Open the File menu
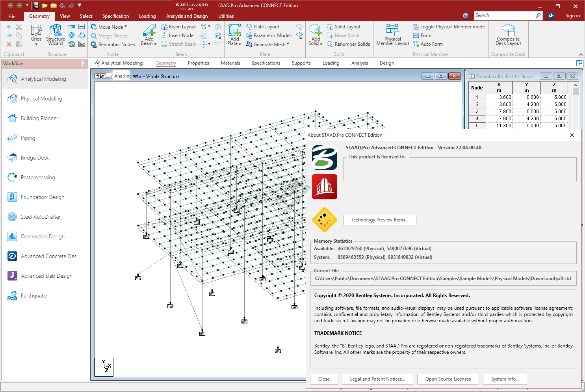 pyautogui.click(x=12, y=16)
